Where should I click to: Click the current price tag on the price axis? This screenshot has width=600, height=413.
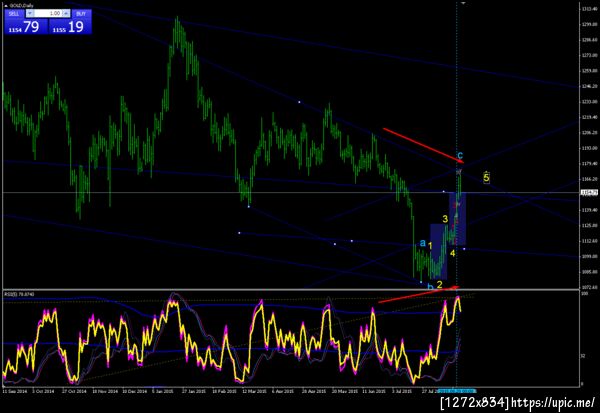pyautogui.click(x=589, y=193)
